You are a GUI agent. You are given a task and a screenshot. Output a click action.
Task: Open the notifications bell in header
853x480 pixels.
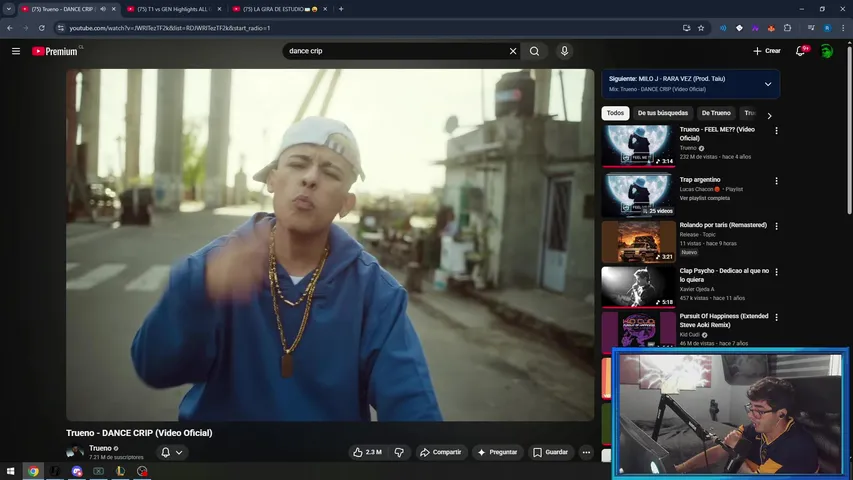[x=800, y=51]
